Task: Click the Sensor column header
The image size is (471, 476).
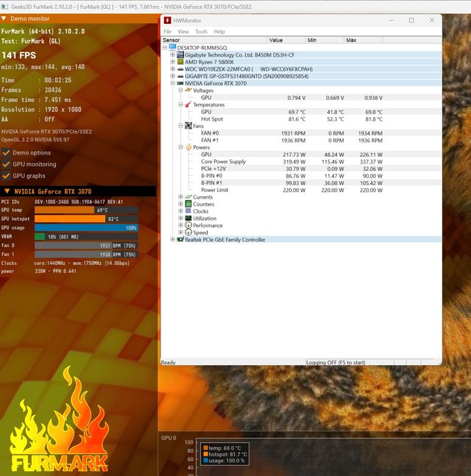Action: (214, 40)
